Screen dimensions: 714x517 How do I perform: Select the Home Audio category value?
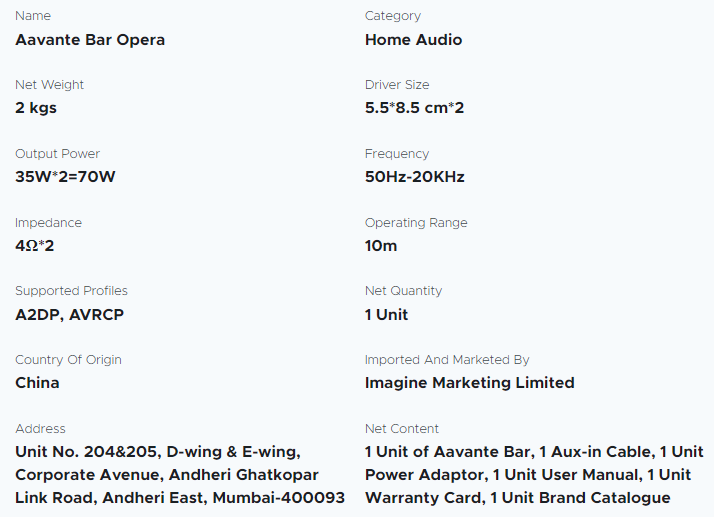[x=413, y=40]
